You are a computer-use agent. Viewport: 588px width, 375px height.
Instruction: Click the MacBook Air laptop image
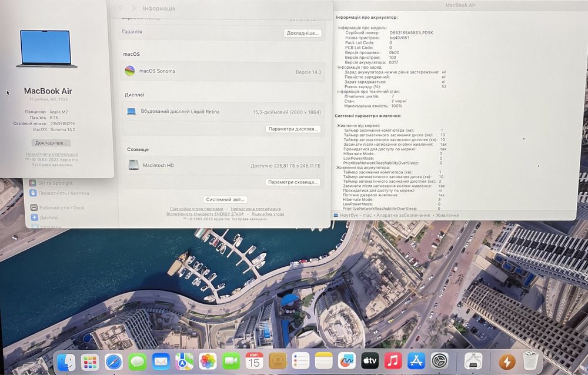(46, 49)
